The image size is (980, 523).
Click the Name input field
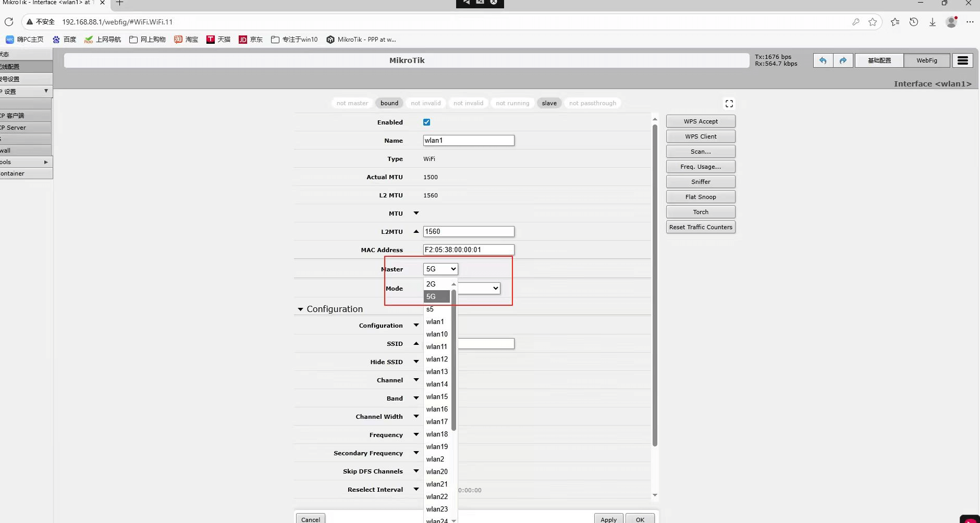tap(469, 140)
